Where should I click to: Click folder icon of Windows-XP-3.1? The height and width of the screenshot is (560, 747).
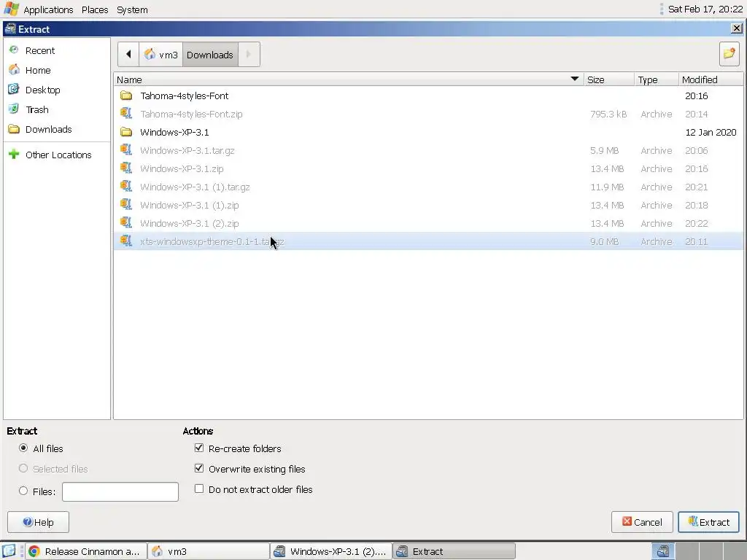tap(126, 132)
